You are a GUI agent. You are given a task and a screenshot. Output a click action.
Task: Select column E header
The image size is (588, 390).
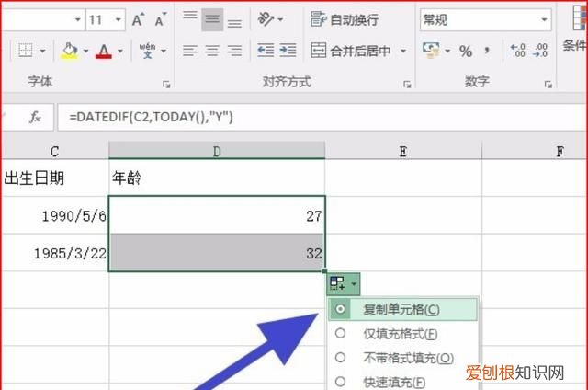tap(403, 151)
